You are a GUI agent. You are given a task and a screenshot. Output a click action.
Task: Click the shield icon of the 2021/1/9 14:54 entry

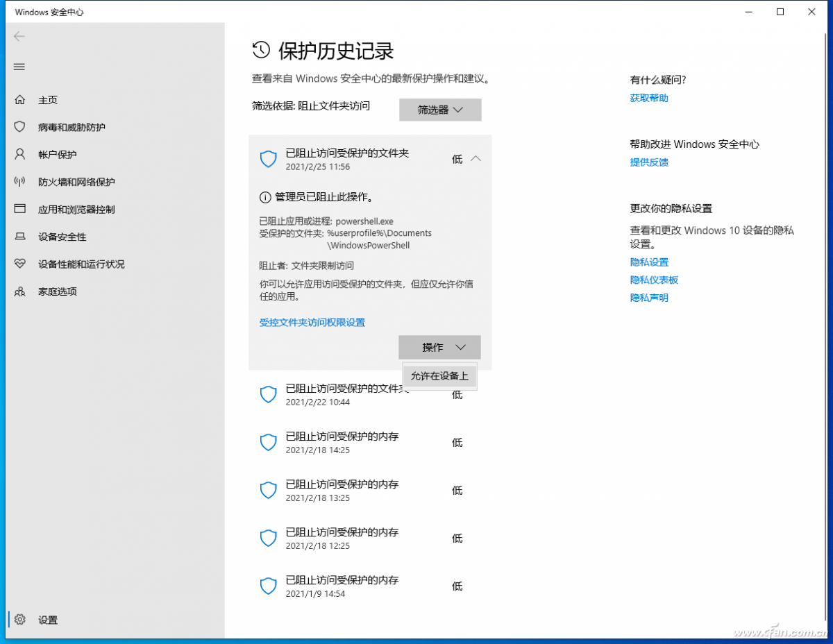tap(268, 586)
